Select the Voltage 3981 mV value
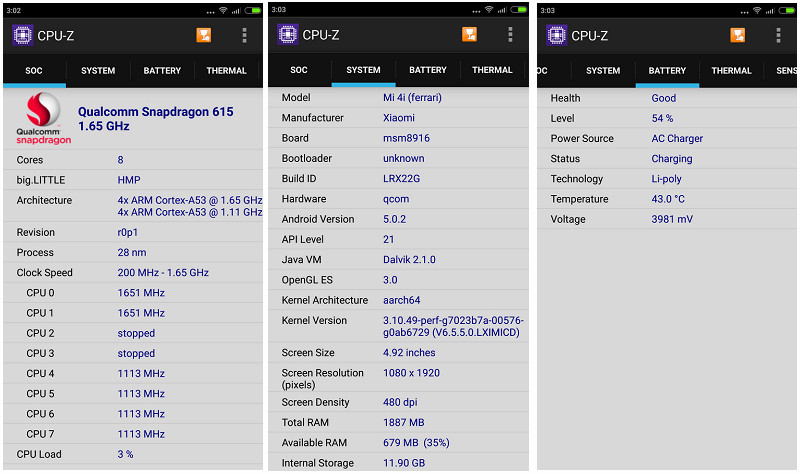 [672, 219]
